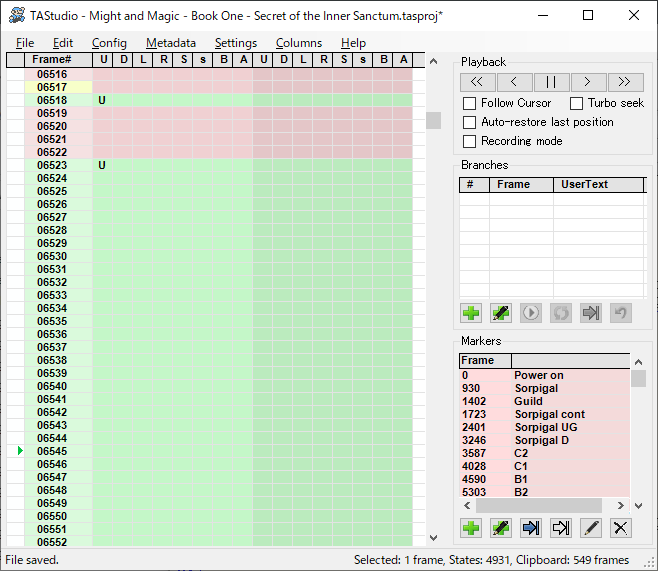658x571 pixels.
Task: Enable the Follow Cursor checkbox
Action: click(x=469, y=103)
